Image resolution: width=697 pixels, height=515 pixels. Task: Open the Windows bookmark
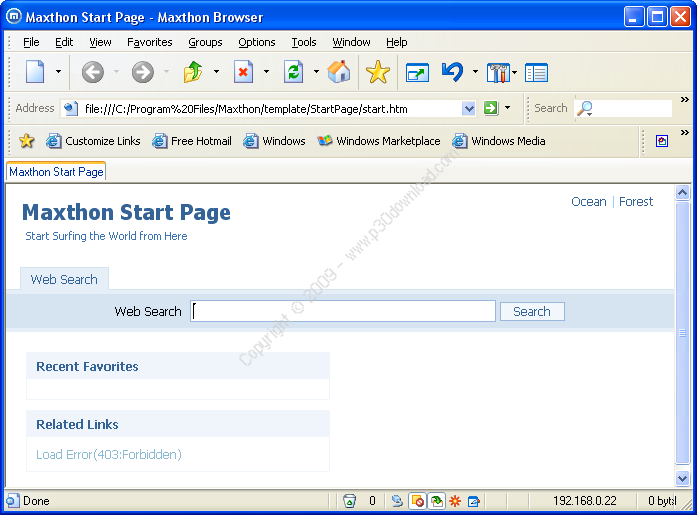pos(274,141)
